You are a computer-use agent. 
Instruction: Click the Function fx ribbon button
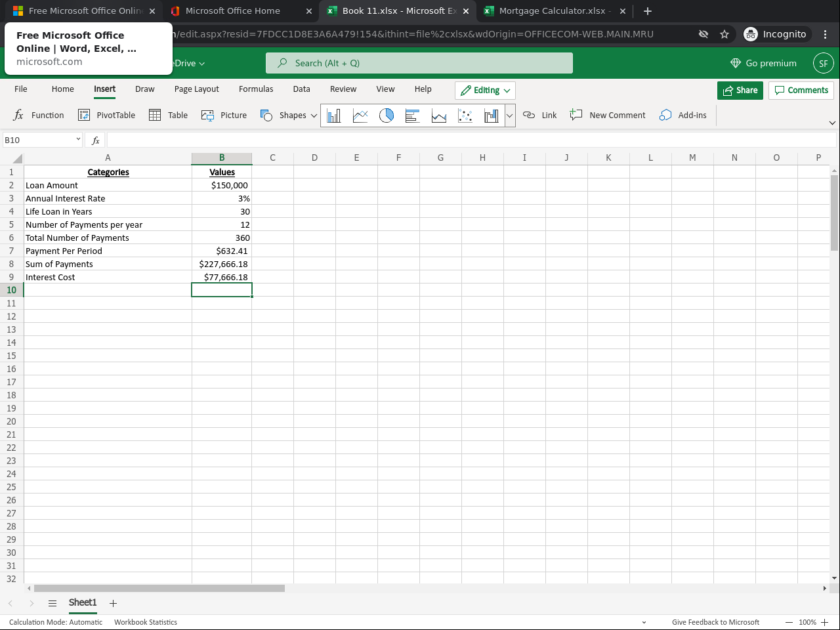[x=39, y=115]
